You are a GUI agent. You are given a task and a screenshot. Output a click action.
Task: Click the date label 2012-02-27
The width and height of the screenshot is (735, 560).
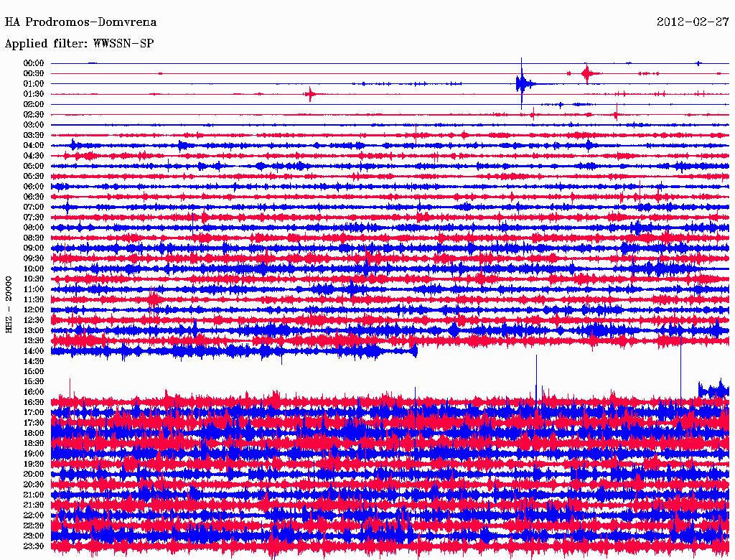693,22
